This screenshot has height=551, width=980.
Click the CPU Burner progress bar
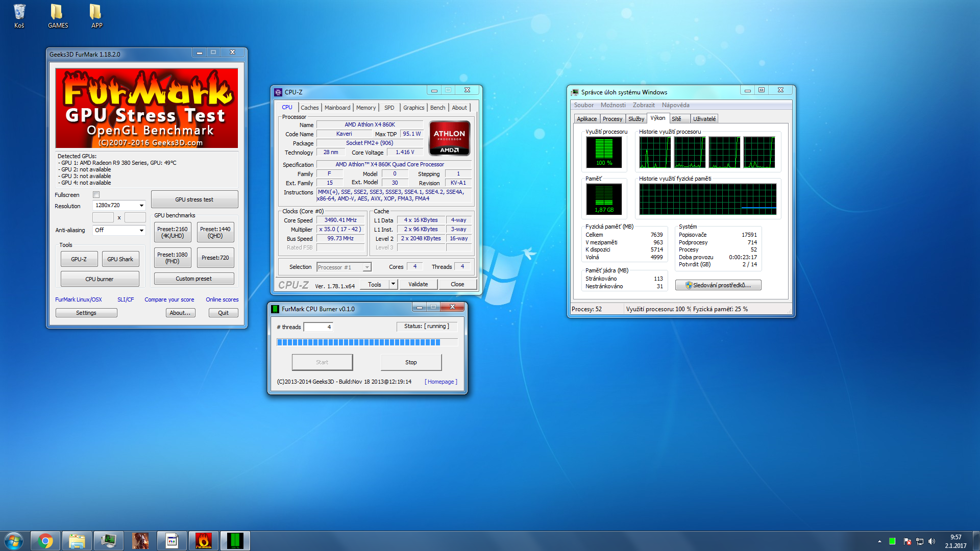pyautogui.click(x=367, y=342)
